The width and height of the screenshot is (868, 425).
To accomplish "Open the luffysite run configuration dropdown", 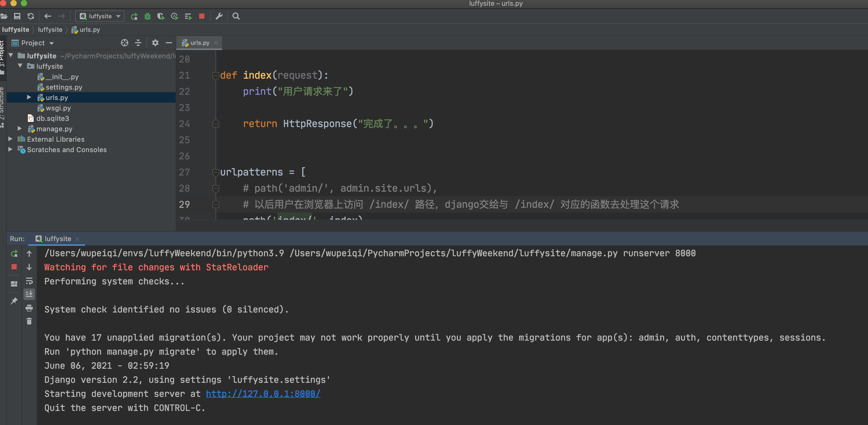I will click(100, 16).
